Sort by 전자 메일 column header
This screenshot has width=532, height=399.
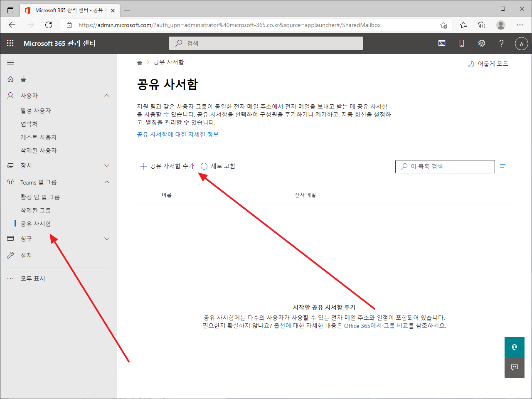pos(305,195)
